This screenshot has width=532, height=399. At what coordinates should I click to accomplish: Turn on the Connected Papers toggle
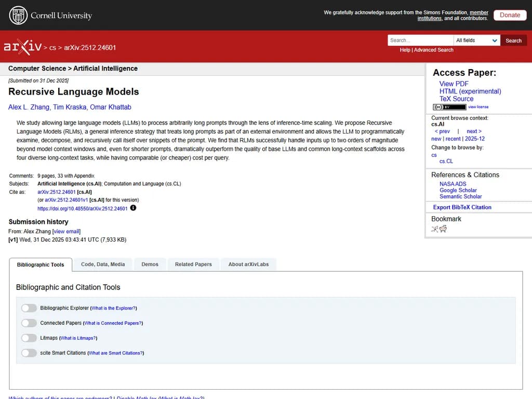coord(29,323)
